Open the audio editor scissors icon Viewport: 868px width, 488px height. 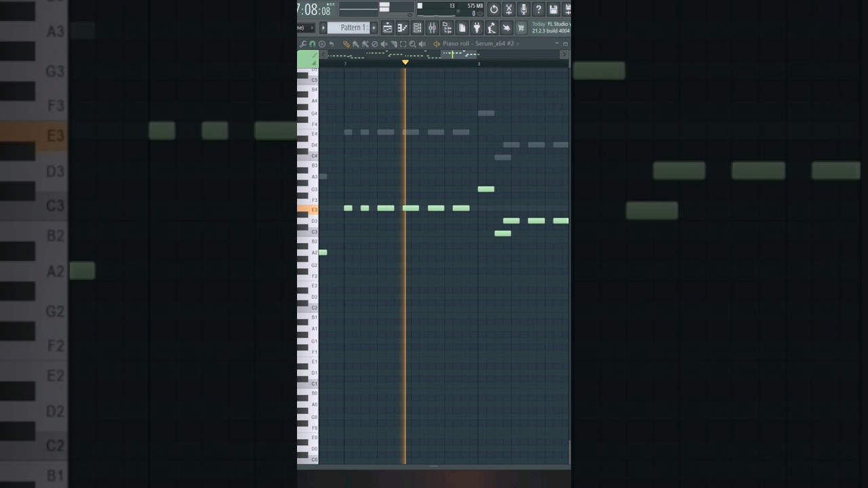point(509,9)
